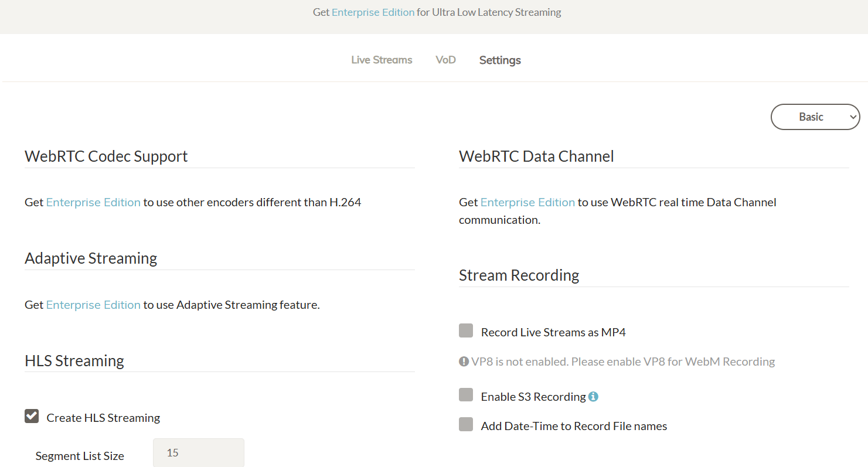The width and height of the screenshot is (868, 467).
Task: Switch to the Live Streams tab
Action: (382, 60)
